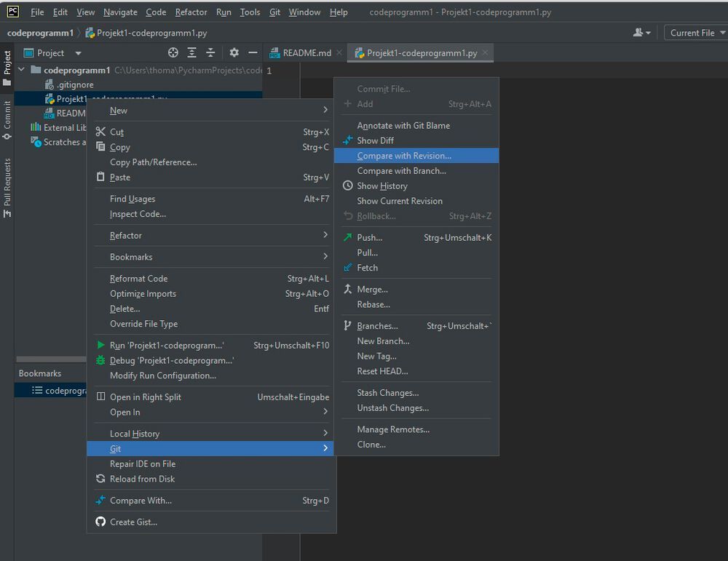Switch to the README.md editor tab
The width and height of the screenshot is (728, 561).
[304, 52]
